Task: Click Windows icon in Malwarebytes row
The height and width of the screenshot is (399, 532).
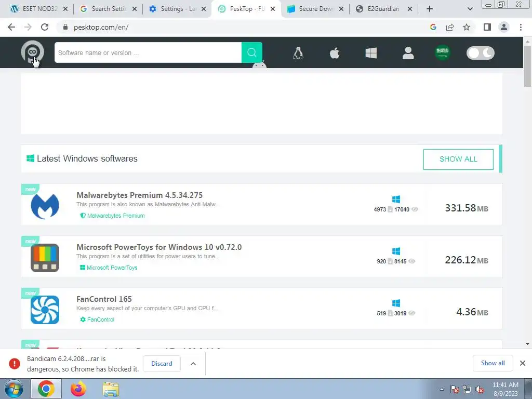Action: click(x=396, y=199)
